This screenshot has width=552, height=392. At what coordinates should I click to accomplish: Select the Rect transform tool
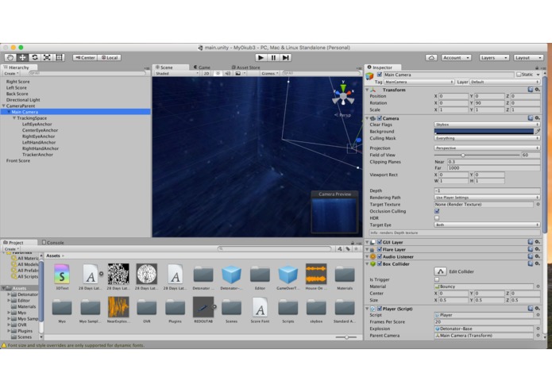coord(59,57)
